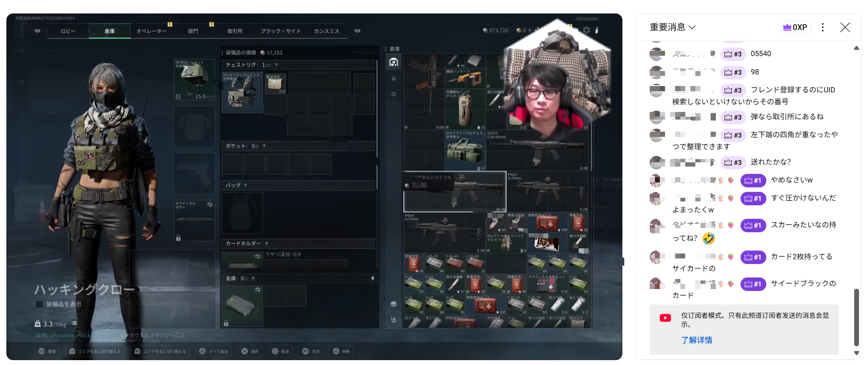Click the settings gear in game header

click(586, 30)
